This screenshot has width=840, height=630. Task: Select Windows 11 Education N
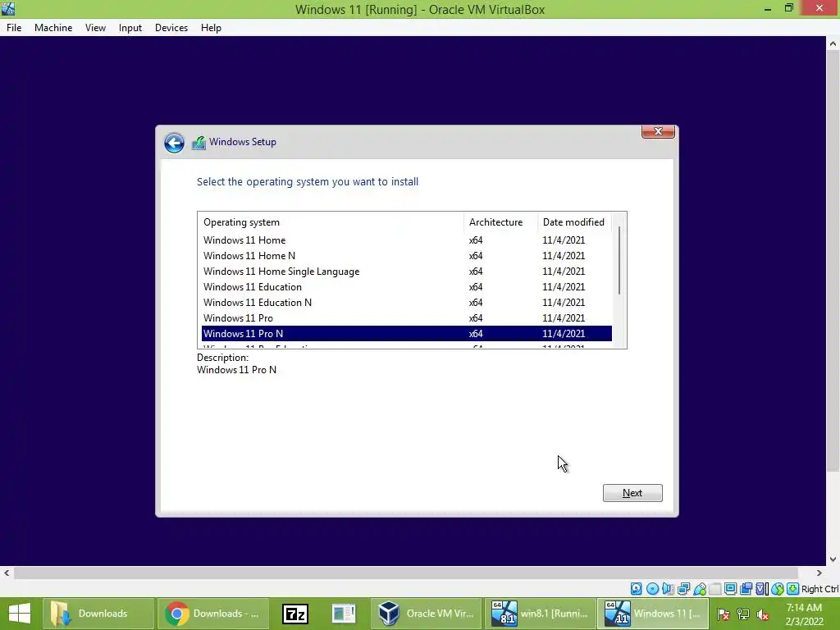[x=406, y=302]
